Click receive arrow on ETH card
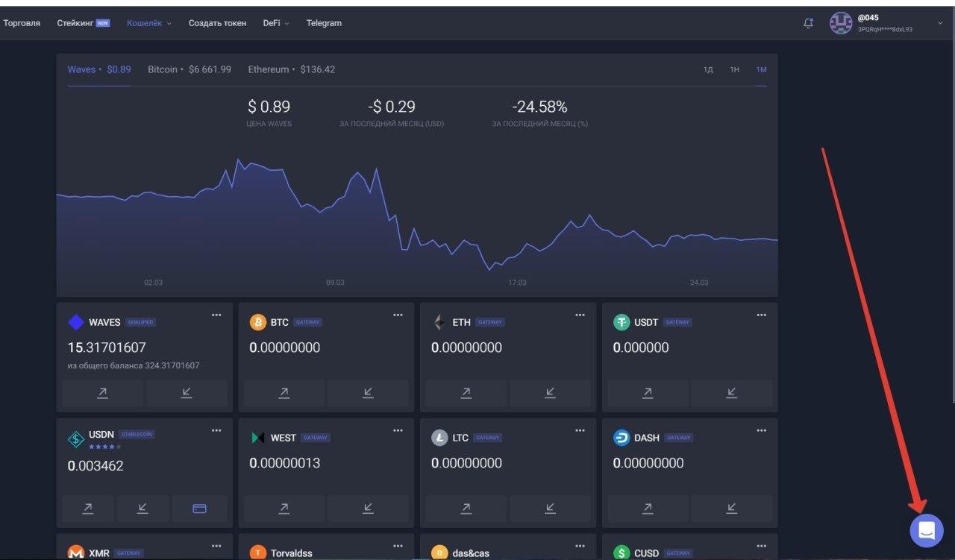 [x=550, y=393]
